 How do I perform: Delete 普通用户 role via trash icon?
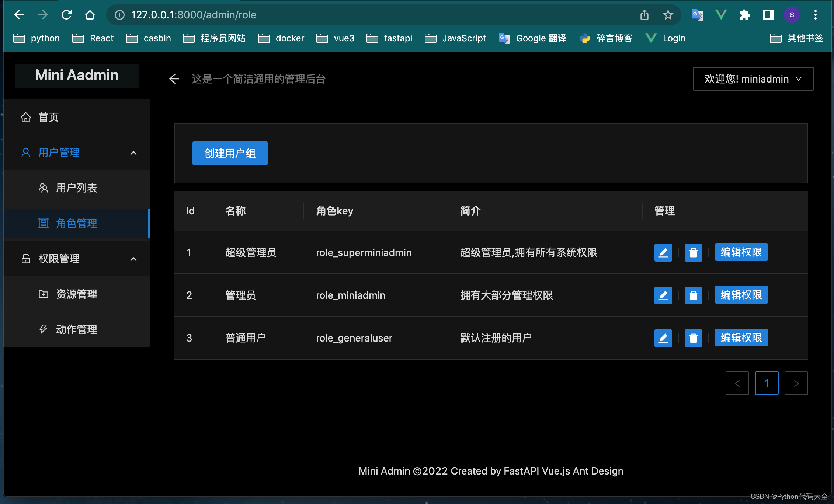[693, 338]
